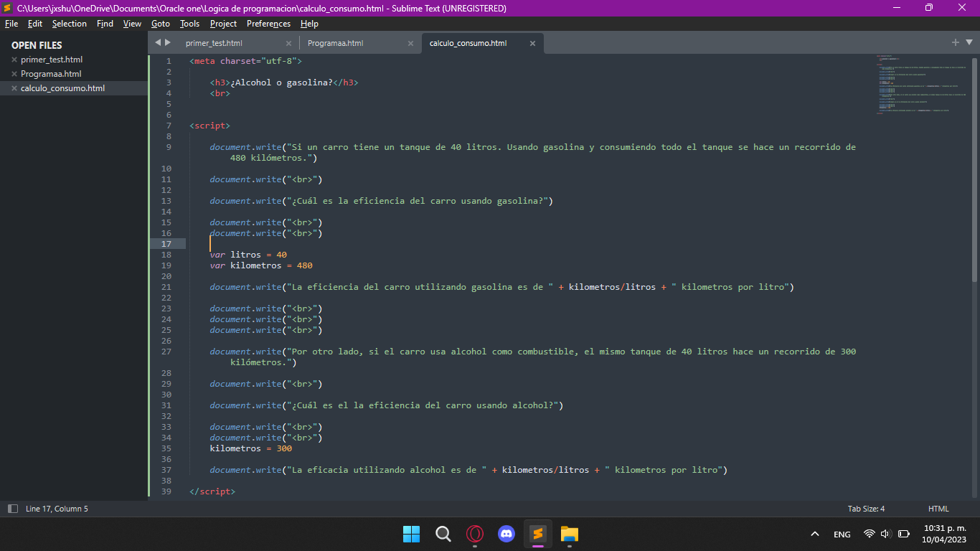The image size is (980, 551).
Task: Show hidden system tray icons
Action: (x=814, y=534)
